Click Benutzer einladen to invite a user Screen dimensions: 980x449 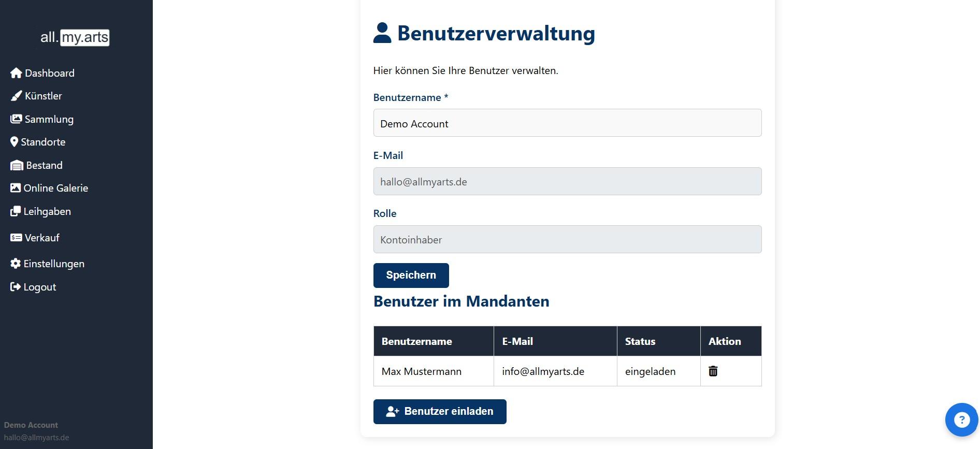pyautogui.click(x=439, y=411)
